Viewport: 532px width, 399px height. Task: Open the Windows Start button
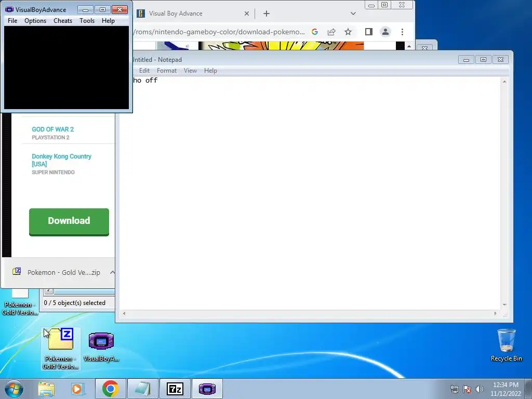pos(14,389)
